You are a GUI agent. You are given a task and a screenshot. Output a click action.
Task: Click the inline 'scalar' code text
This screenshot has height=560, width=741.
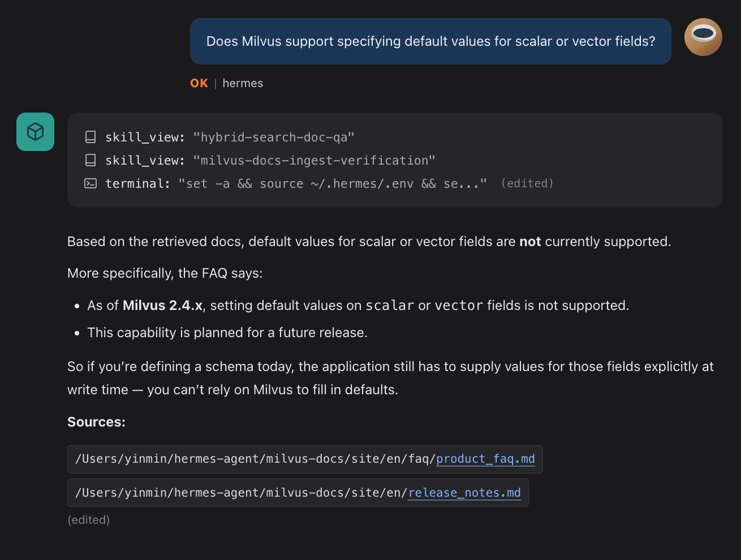click(x=390, y=305)
